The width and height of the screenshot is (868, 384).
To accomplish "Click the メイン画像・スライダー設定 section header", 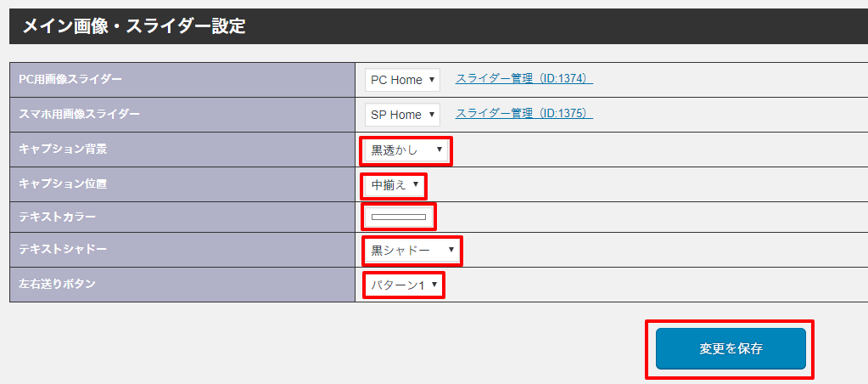I will pos(134,26).
